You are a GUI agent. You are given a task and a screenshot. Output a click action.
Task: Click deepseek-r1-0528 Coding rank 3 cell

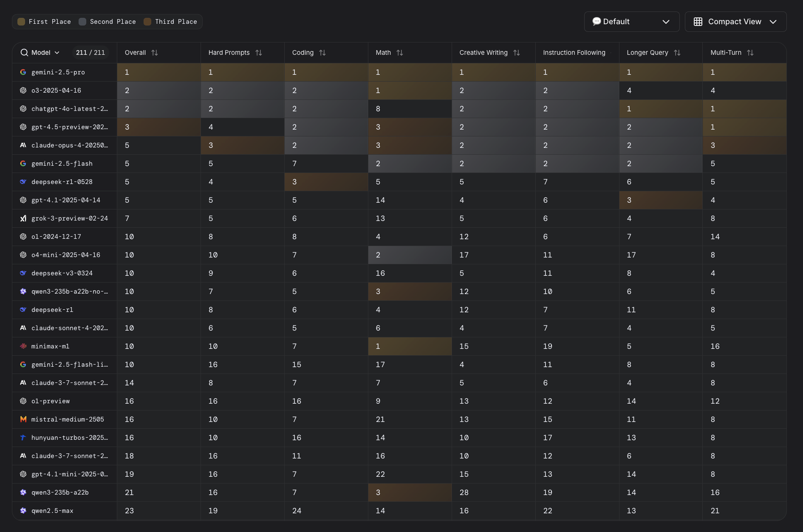click(x=326, y=182)
